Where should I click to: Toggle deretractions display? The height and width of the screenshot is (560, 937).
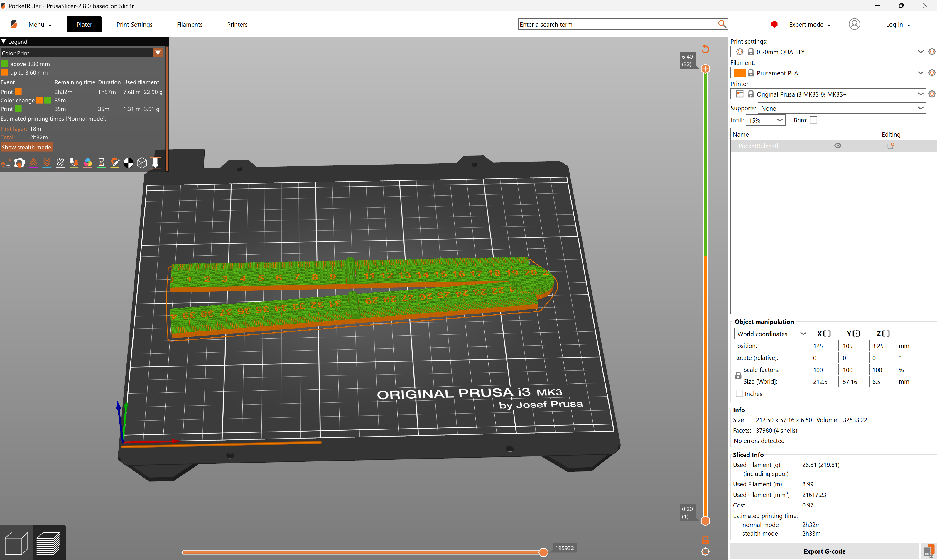coord(47,163)
